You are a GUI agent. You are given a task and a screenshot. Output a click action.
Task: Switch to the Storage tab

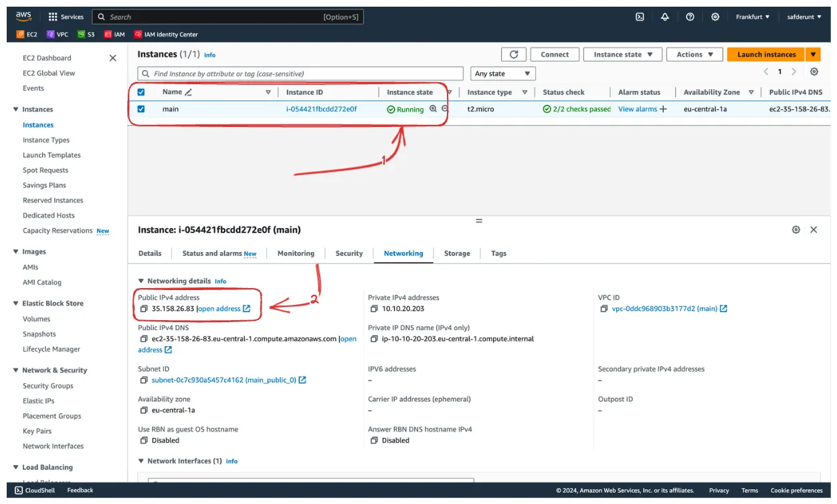point(457,253)
